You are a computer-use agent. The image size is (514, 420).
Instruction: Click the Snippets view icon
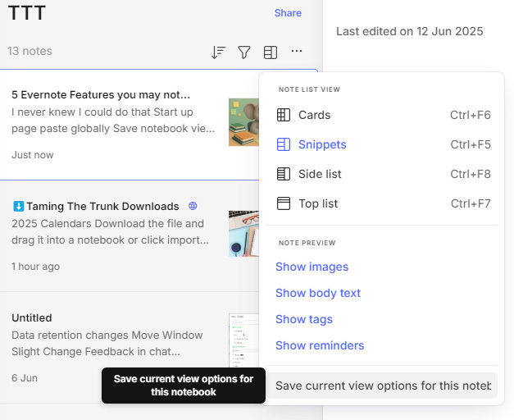pos(284,144)
